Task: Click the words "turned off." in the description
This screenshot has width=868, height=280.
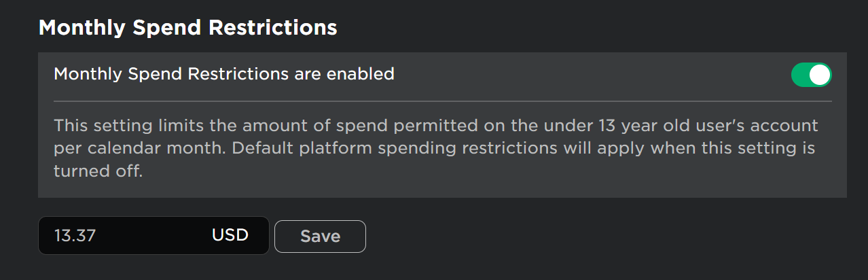Action: pyautogui.click(x=98, y=172)
